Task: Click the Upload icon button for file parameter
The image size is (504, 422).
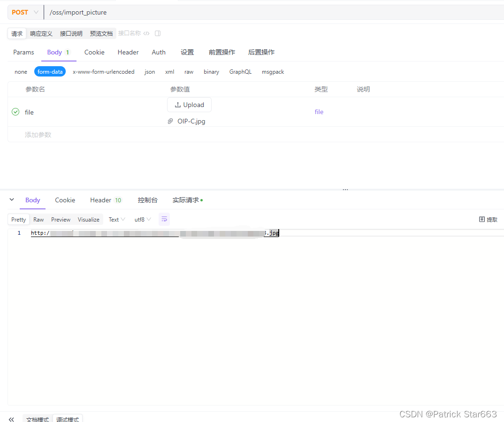Action: (x=189, y=104)
